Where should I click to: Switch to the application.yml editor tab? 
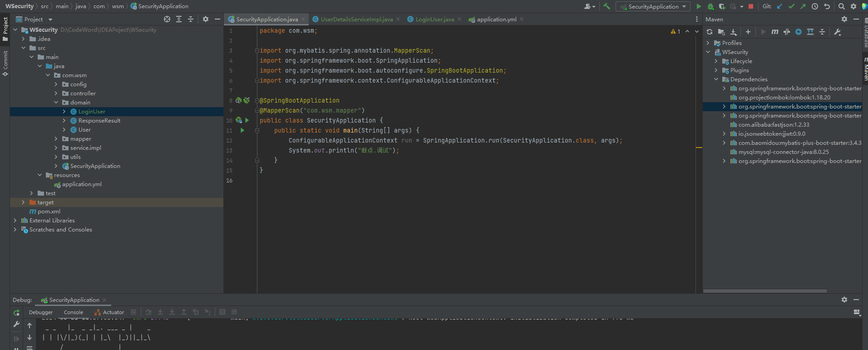point(496,20)
